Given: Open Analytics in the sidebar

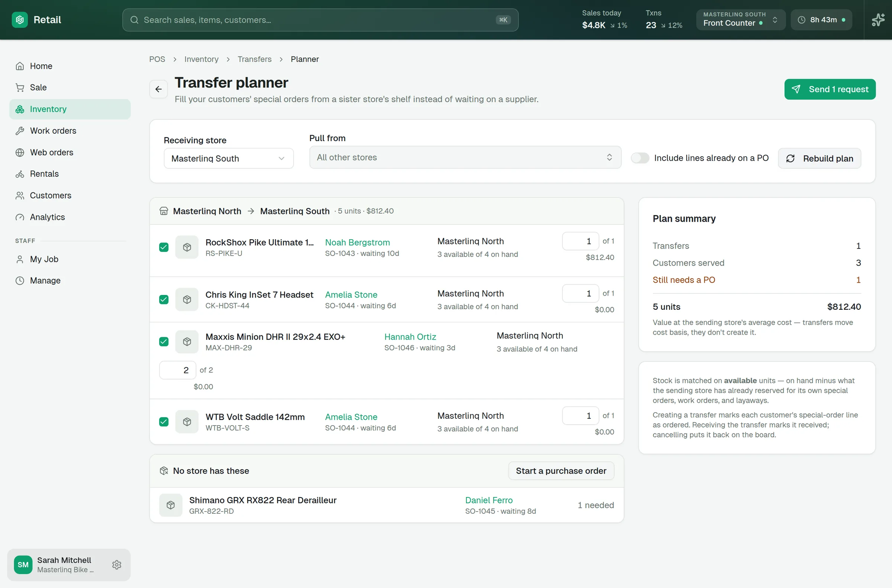Looking at the screenshot, I should pos(70,217).
